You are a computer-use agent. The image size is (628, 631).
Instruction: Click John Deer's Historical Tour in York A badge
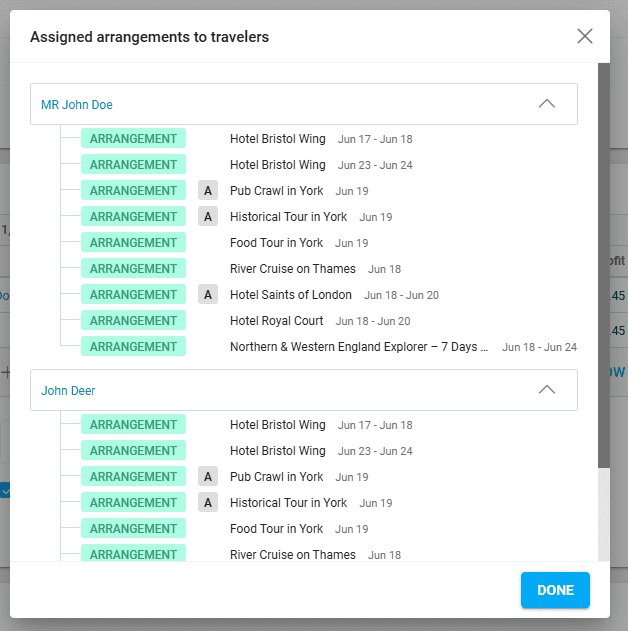point(208,502)
